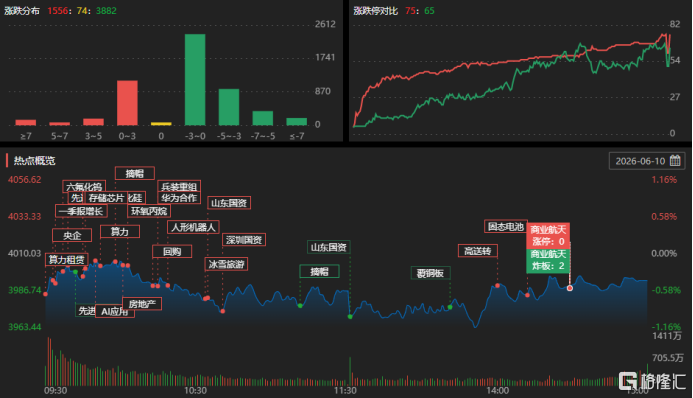Click the red 摘帽 label at the top
693x398 pixels.
click(135, 173)
